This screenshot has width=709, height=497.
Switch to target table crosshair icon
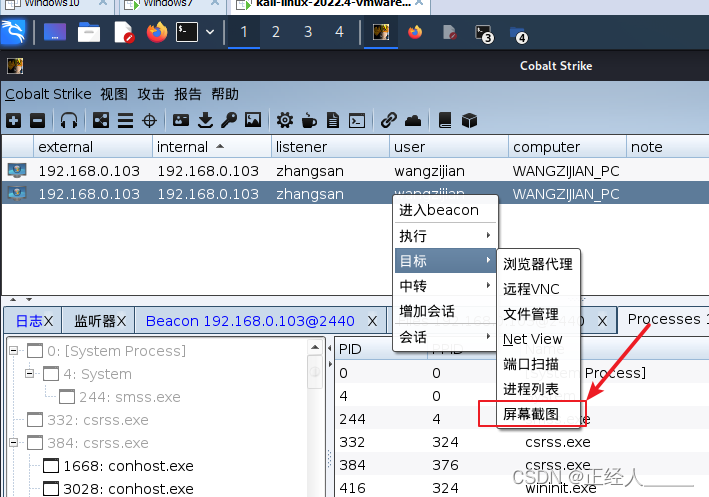(x=149, y=121)
